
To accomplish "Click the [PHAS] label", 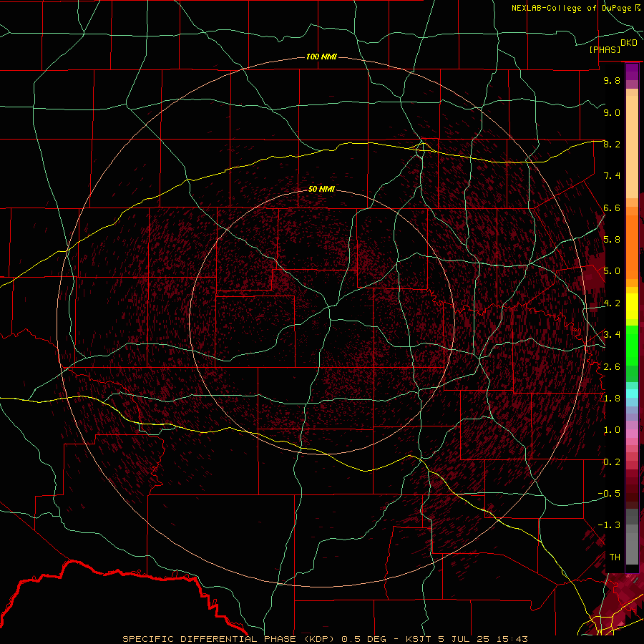I will [x=605, y=49].
